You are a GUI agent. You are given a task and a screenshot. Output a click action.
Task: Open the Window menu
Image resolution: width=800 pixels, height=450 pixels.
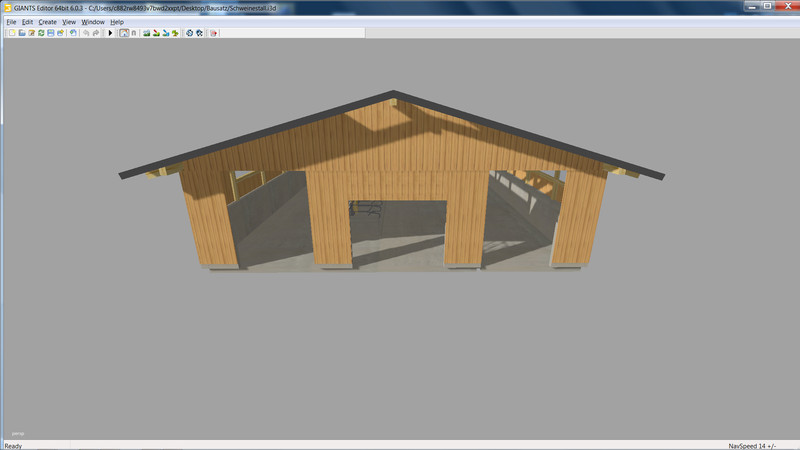[x=92, y=21]
